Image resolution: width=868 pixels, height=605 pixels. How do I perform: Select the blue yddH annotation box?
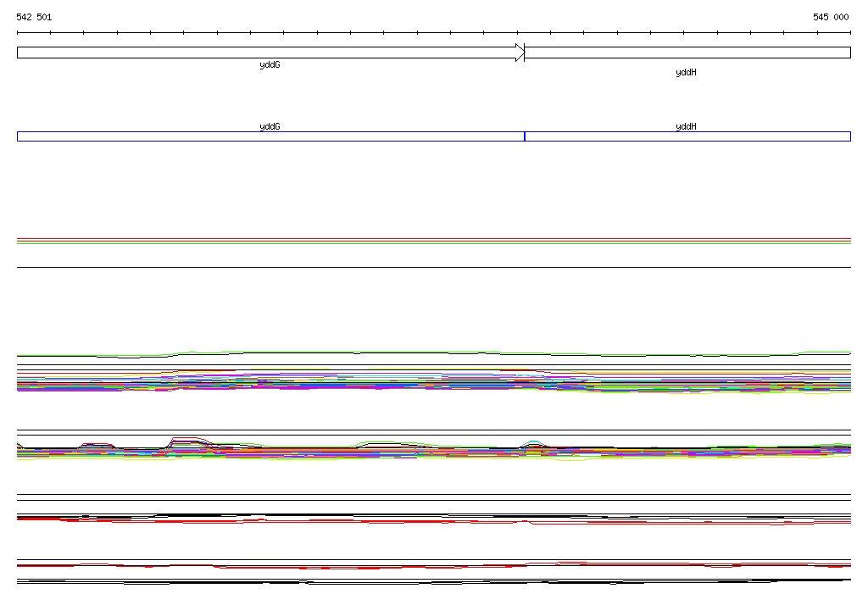pyautogui.click(x=687, y=136)
